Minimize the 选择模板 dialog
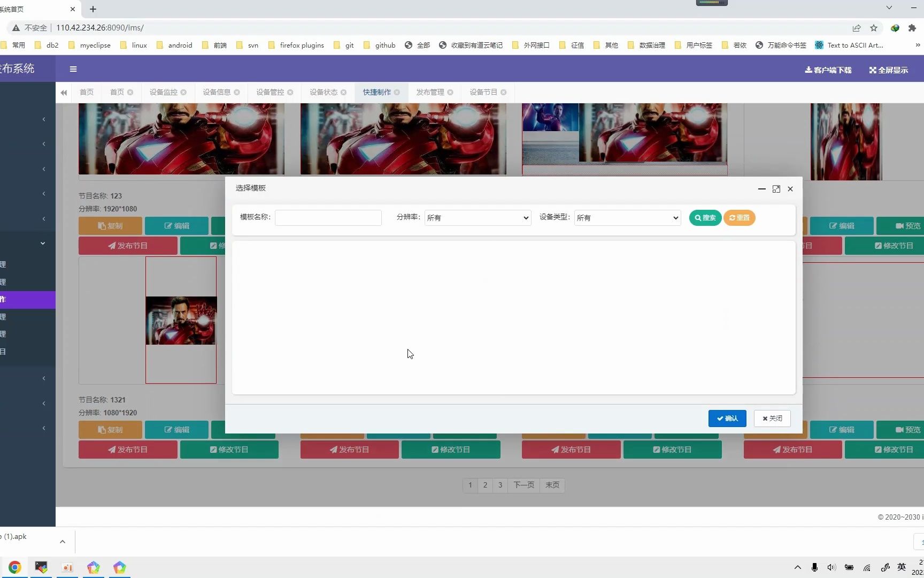Screen dimensions: 924x578 coord(762,189)
